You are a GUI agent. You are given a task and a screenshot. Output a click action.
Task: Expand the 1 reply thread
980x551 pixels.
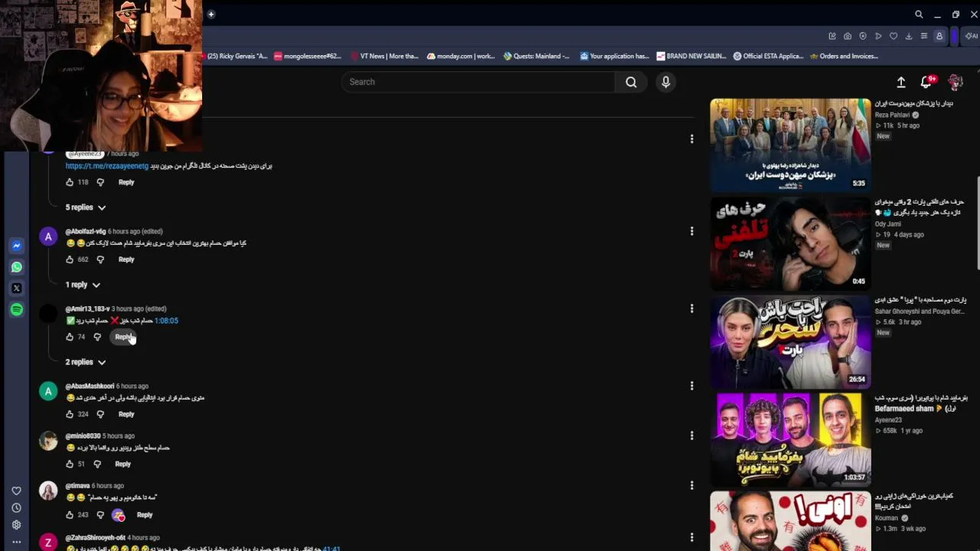pyautogui.click(x=83, y=285)
